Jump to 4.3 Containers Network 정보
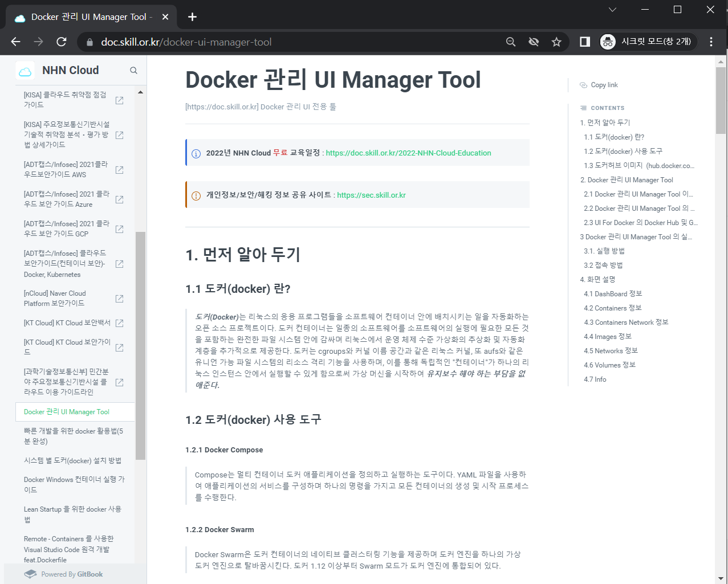This screenshot has height=584, width=728. click(626, 322)
